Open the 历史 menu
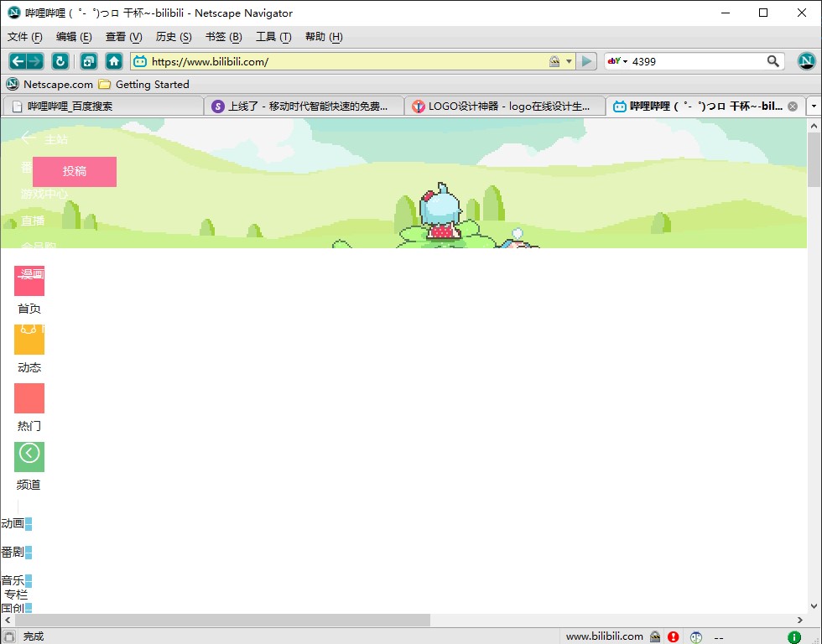The width and height of the screenshot is (822, 644). point(174,37)
